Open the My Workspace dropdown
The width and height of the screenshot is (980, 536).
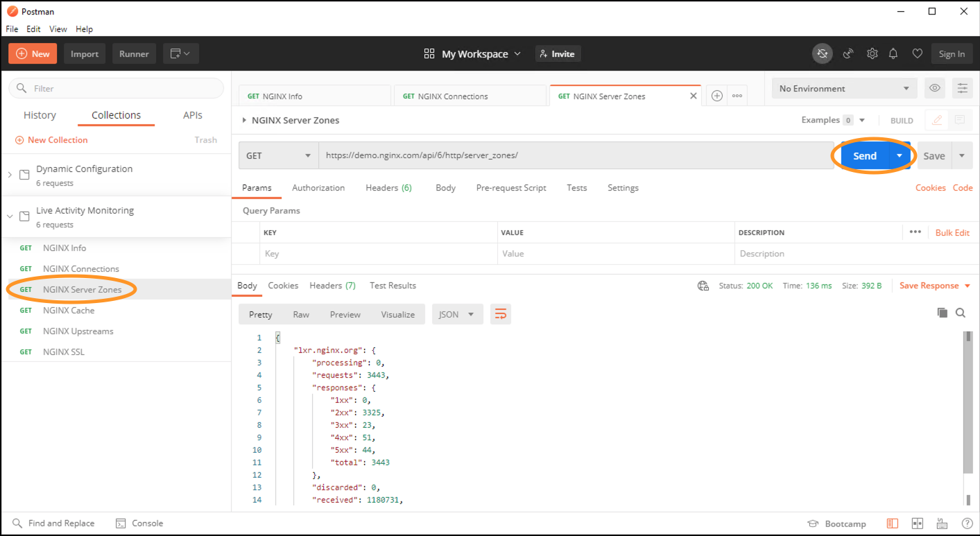pos(472,53)
